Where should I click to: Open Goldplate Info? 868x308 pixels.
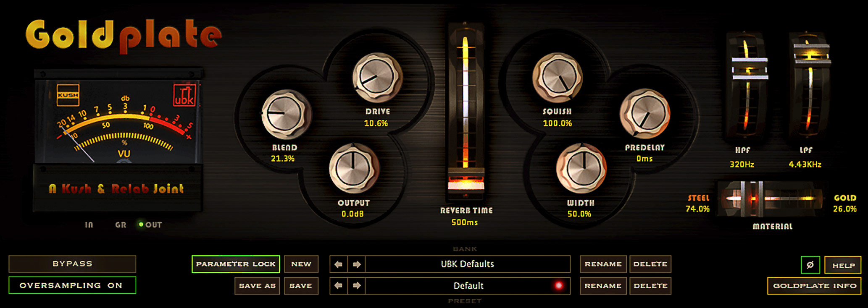click(x=815, y=286)
